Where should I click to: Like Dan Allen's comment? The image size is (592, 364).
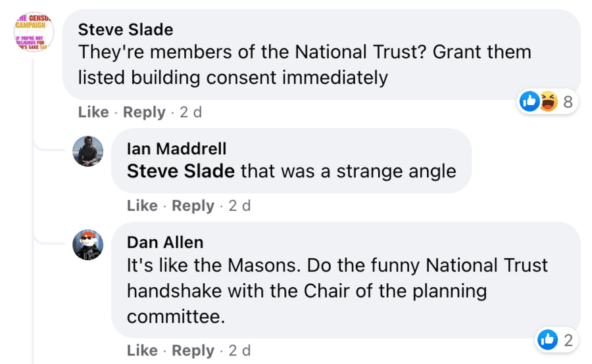click(x=142, y=351)
